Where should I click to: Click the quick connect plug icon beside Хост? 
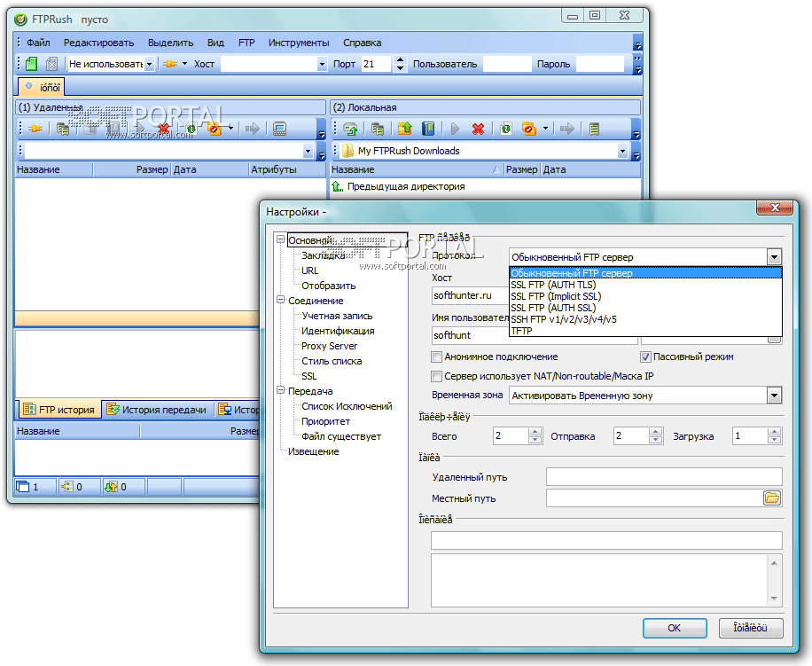[170, 64]
